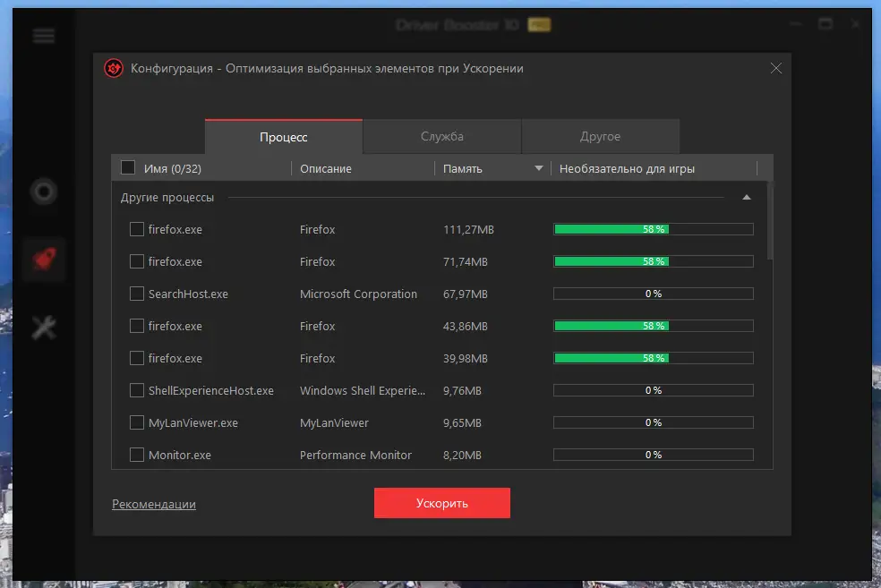Open the tools wrench icon in sidebar
This screenshot has width=881, height=588.
[x=44, y=328]
